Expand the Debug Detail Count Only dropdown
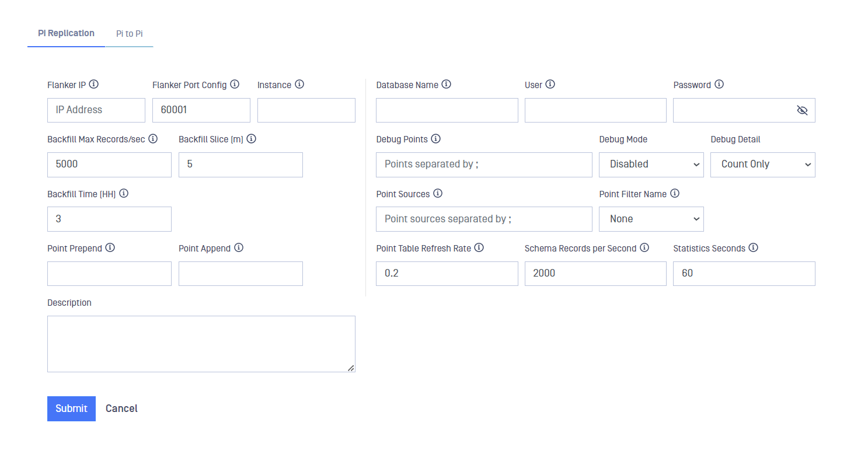 point(763,165)
